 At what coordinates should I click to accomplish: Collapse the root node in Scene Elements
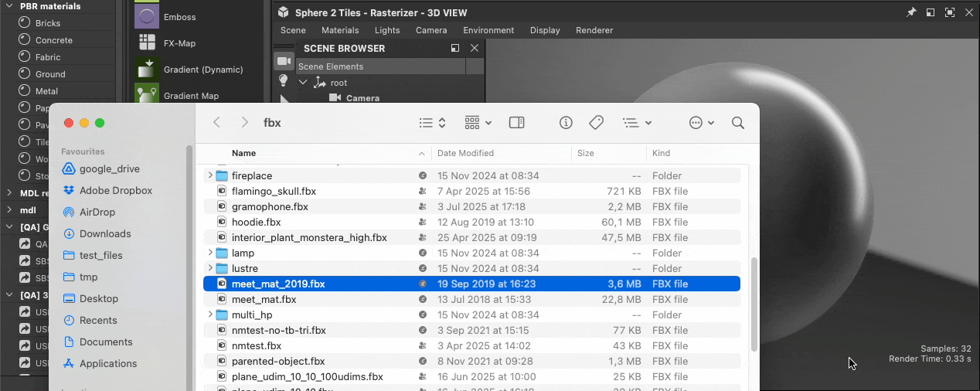(x=303, y=83)
